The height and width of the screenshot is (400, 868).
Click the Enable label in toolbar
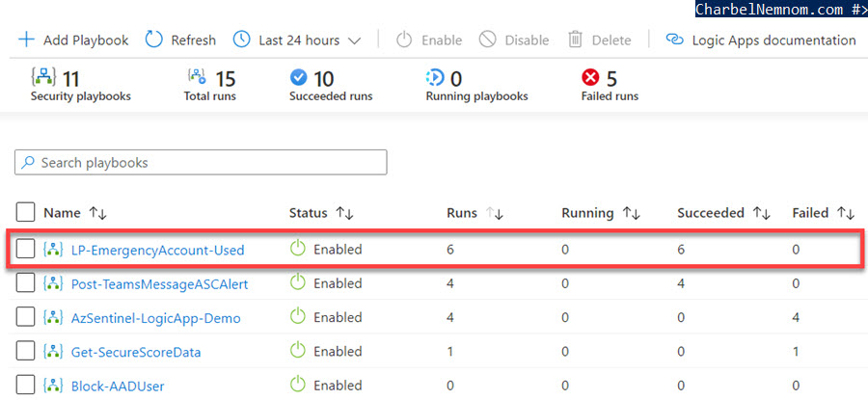point(442,40)
